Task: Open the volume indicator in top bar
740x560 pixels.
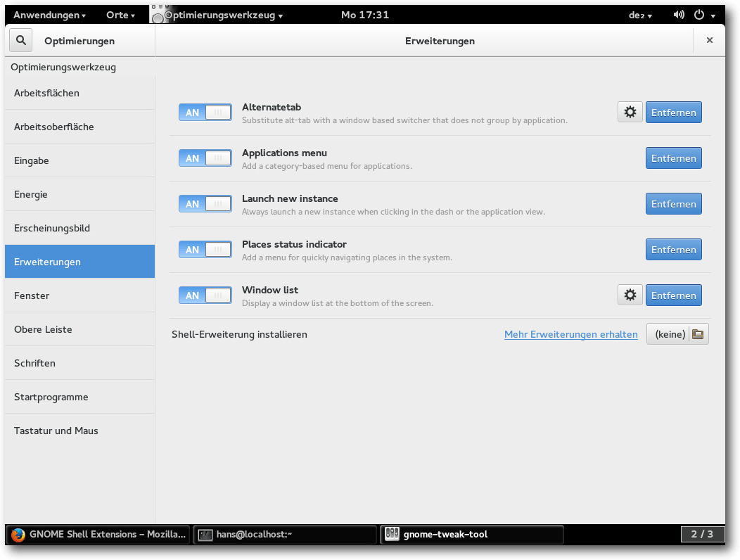Action: coord(679,15)
